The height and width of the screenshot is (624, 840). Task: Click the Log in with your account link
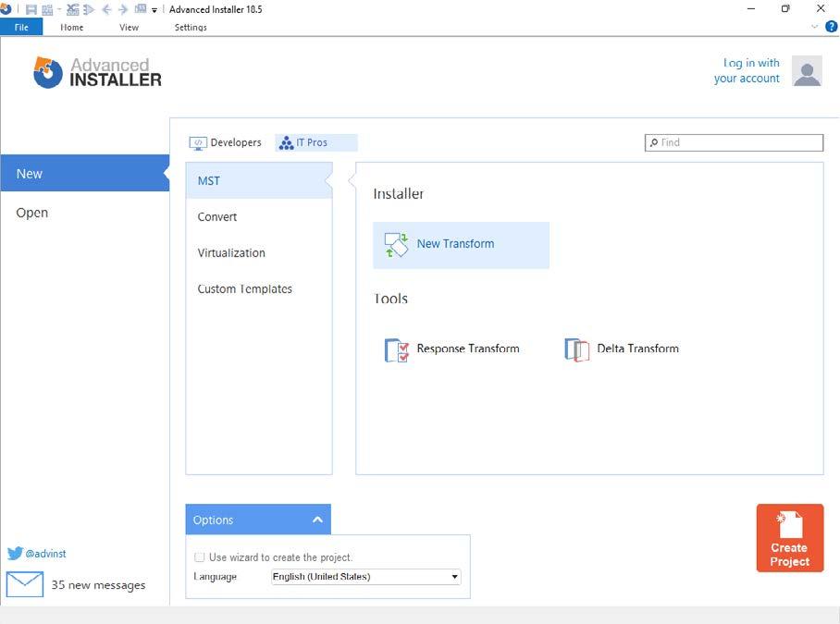[x=747, y=70]
